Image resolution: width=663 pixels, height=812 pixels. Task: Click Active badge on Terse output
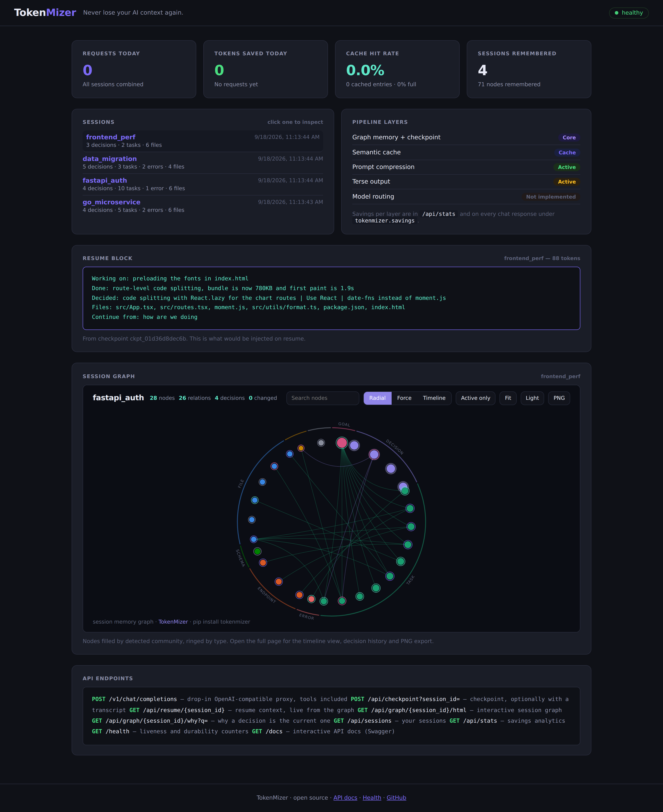coord(567,182)
